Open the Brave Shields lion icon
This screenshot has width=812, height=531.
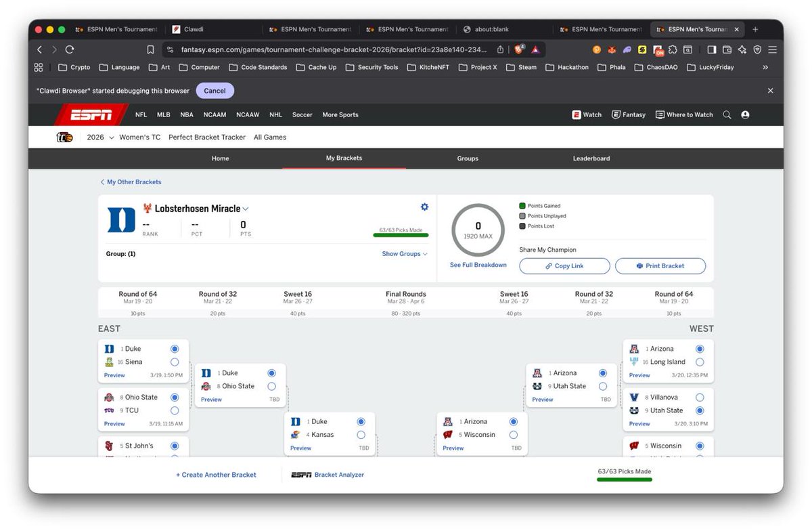click(519, 49)
